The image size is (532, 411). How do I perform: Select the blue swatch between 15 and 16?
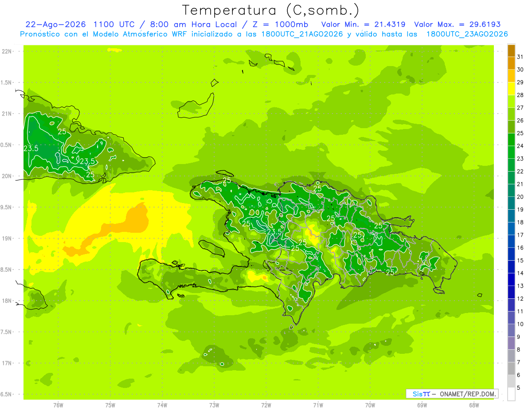[x=511, y=254]
